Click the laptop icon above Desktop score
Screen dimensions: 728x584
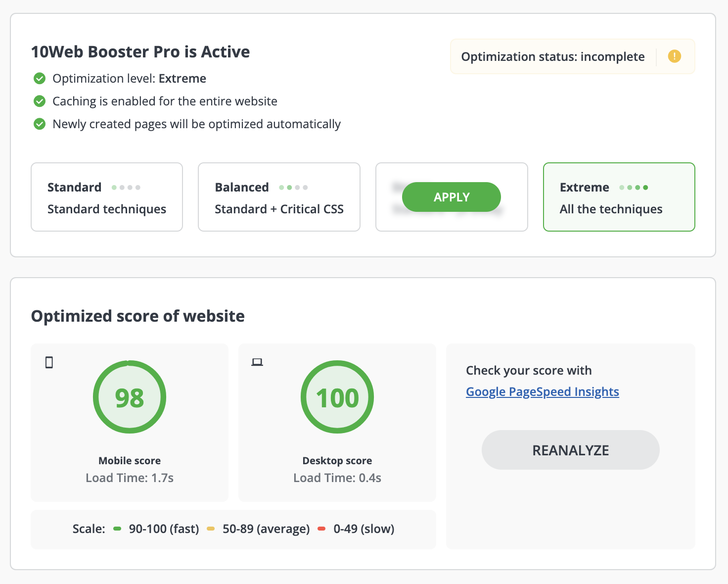click(x=258, y=362)
